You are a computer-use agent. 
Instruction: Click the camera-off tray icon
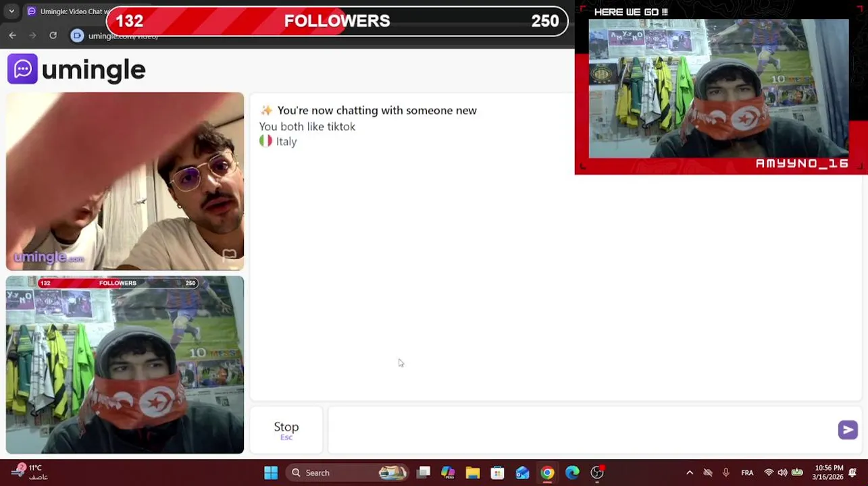pos(708,473)
